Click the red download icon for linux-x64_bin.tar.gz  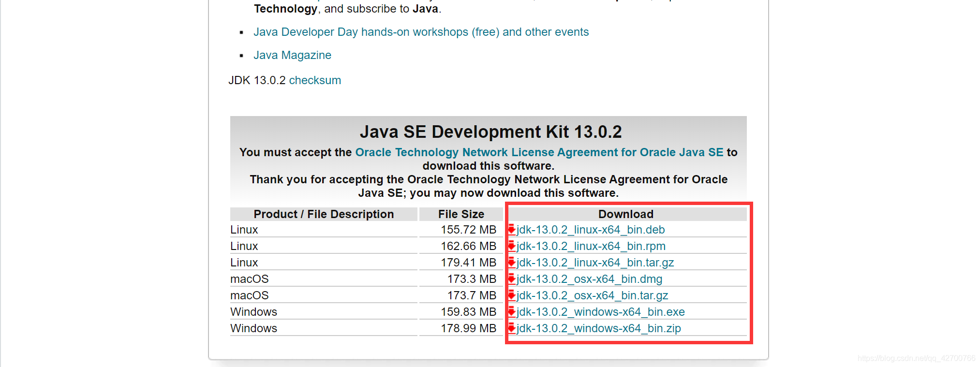pos(512,262)
